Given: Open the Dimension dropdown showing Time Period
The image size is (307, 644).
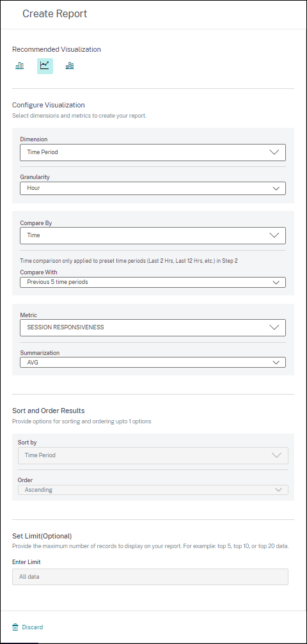Looking at the screenshot, I should coord(153,152).
